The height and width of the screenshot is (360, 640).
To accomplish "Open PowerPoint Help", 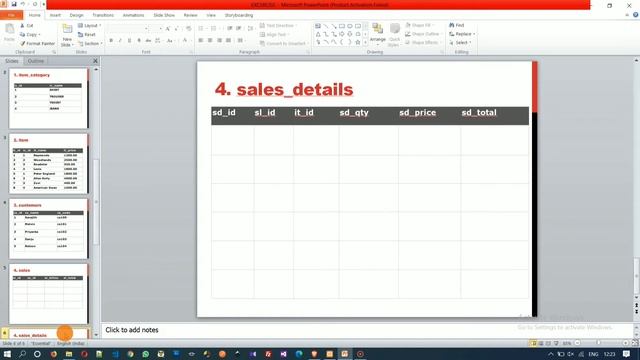I will pyautogui.click(x=636, y=15).
